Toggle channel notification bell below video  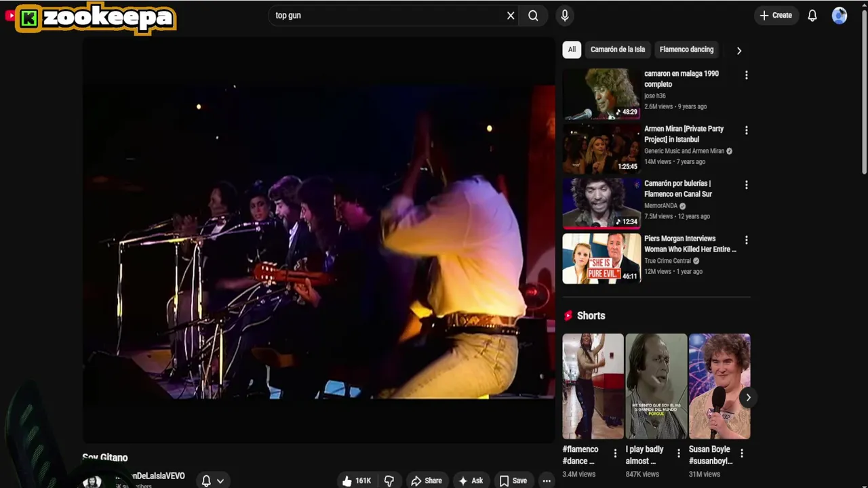(206, 481)
